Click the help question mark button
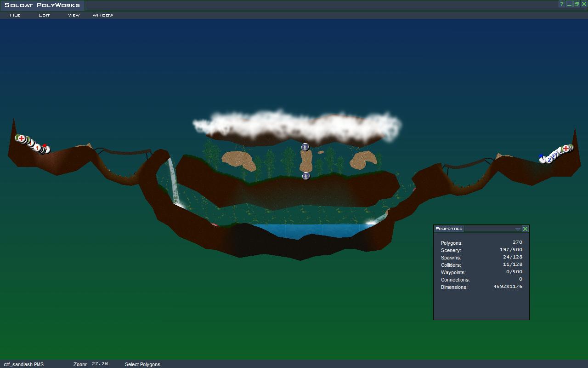Image resolution: width=588 pixels, height=368 pixels. [561, 4]
